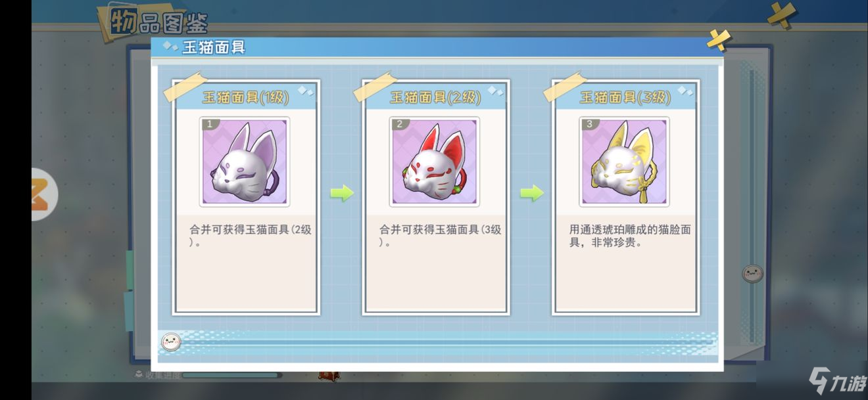The width and height of the screenshot is (868, 400).
Task: Open the 玉猫面具(1级) card header
Action: point(245,97)
